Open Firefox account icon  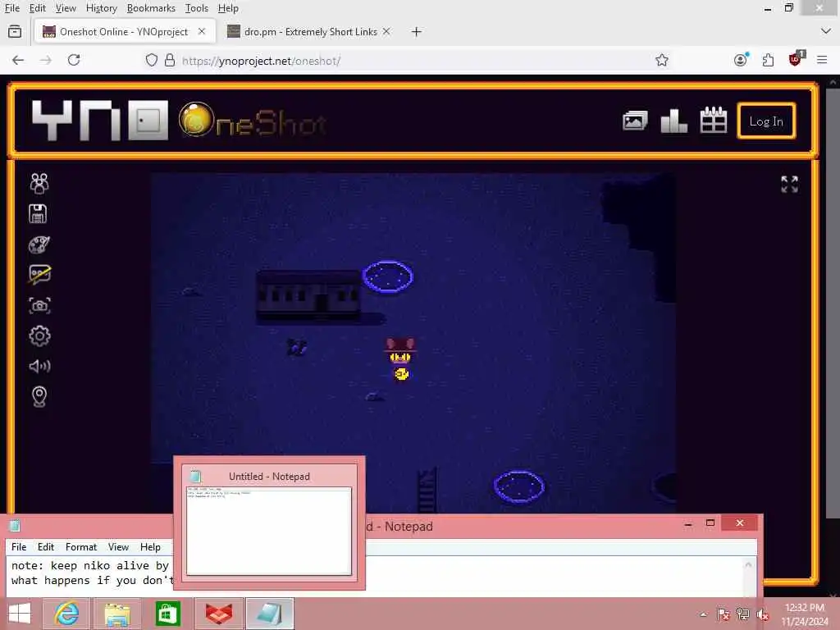point(741,60)
